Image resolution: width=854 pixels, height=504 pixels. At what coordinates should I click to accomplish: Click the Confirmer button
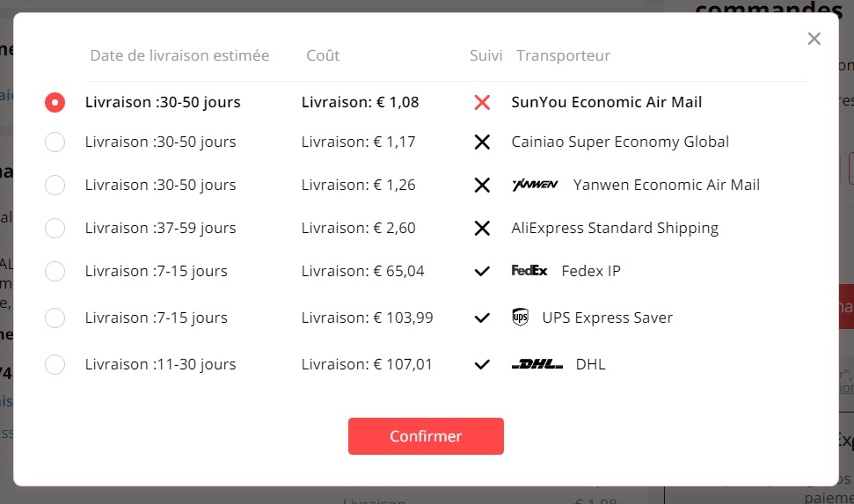pyautogui.click(x=426, y=436)
